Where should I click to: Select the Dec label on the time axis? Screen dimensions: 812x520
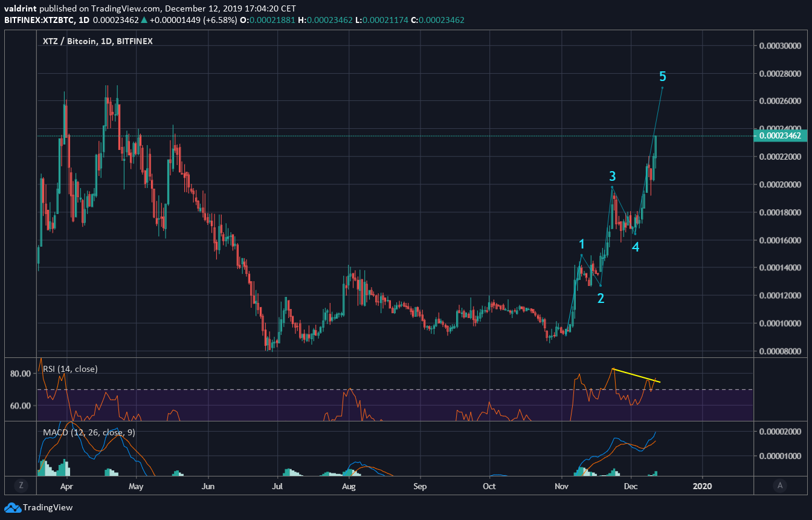click(x=631, y=486)
